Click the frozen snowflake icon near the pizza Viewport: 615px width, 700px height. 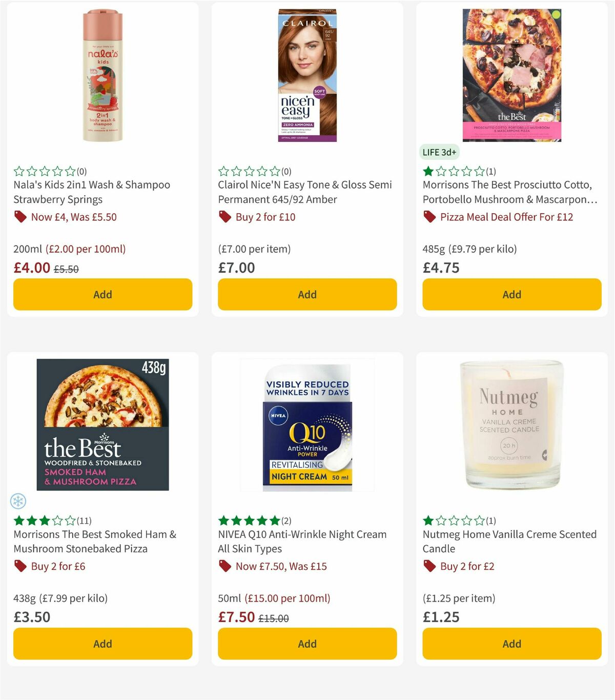(x=19, y=500)
